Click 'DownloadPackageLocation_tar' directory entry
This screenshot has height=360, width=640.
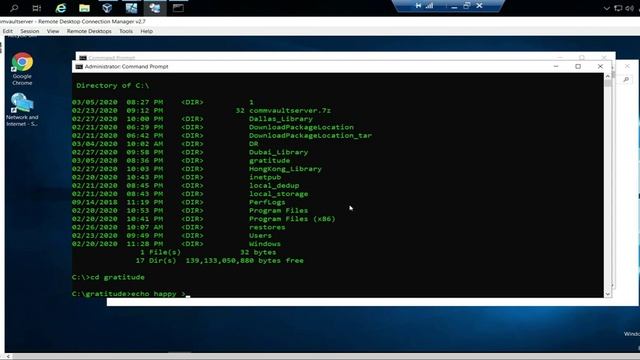point(310,136)
